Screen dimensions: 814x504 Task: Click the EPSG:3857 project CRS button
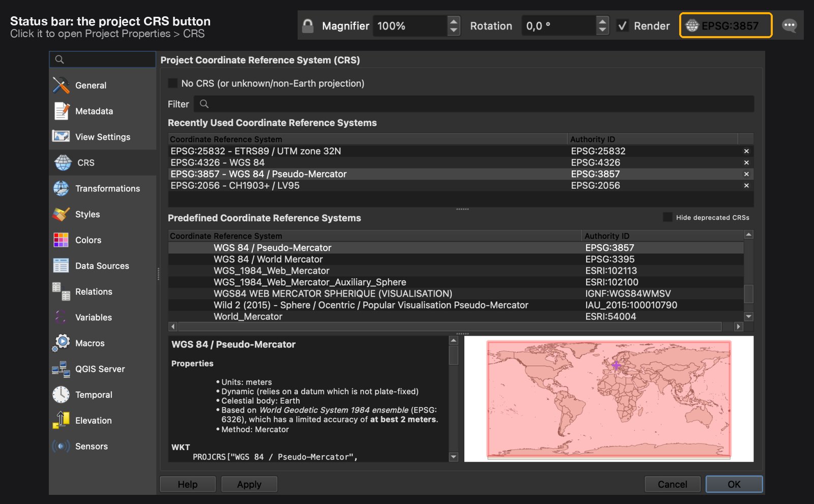(726, 25)
